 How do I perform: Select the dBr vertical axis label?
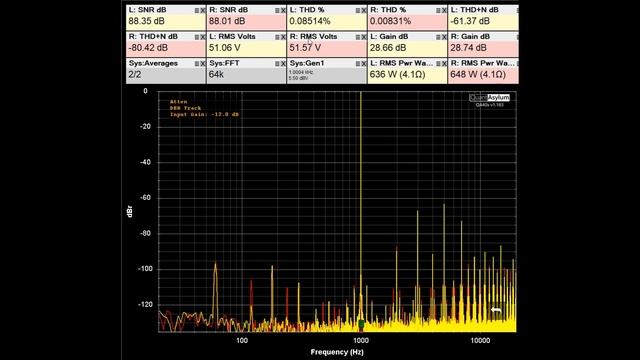[x=130, y=211]
